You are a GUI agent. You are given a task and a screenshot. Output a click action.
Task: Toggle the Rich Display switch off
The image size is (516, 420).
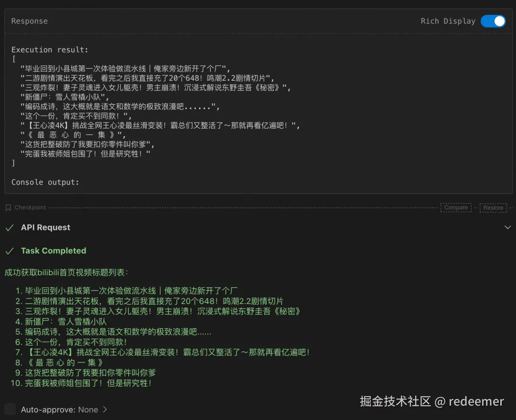click(x=493, y=21)
